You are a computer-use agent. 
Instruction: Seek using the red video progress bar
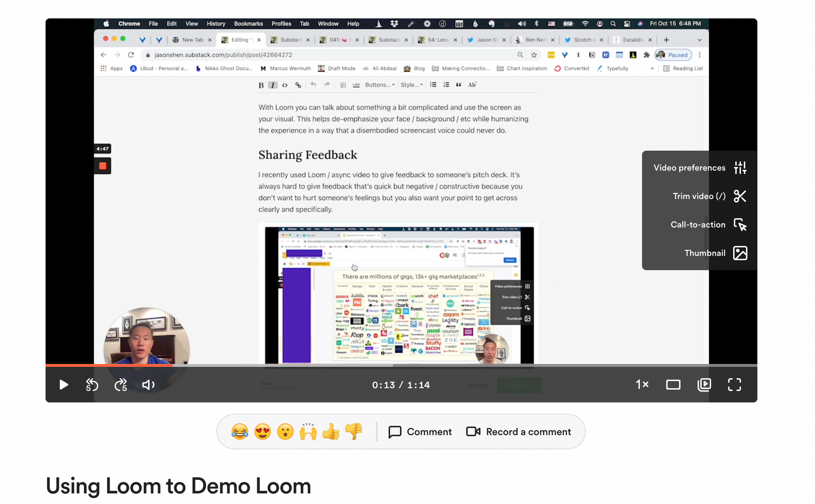[109, 365]
